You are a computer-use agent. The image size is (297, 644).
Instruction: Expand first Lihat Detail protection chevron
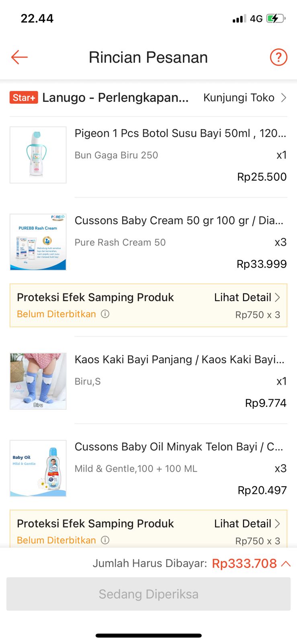tap(277, 297)
